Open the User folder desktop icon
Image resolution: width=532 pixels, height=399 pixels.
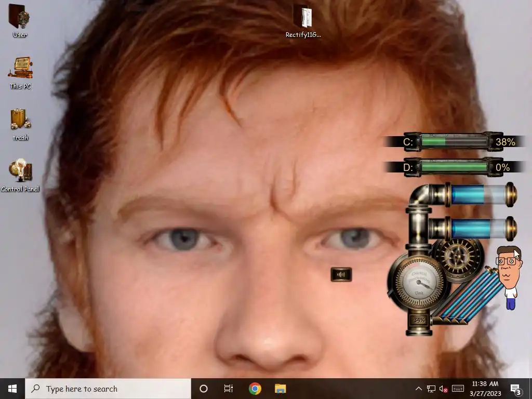click(20, 20)
